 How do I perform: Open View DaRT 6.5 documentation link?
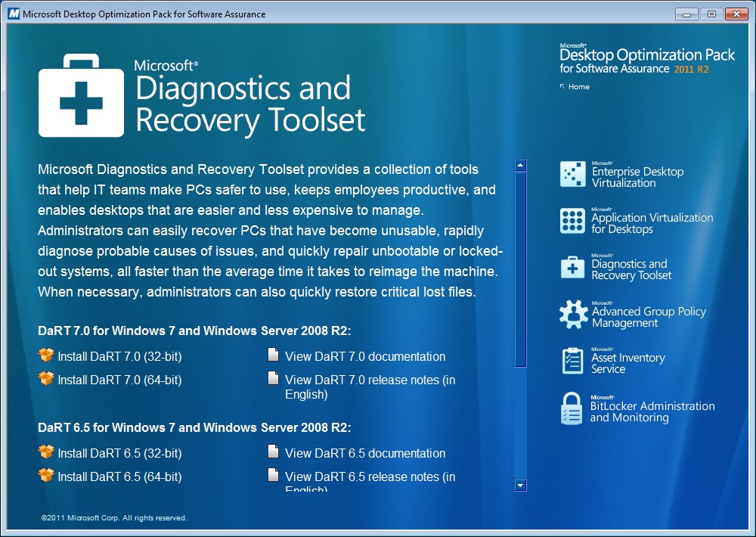[x=365, y=454]
